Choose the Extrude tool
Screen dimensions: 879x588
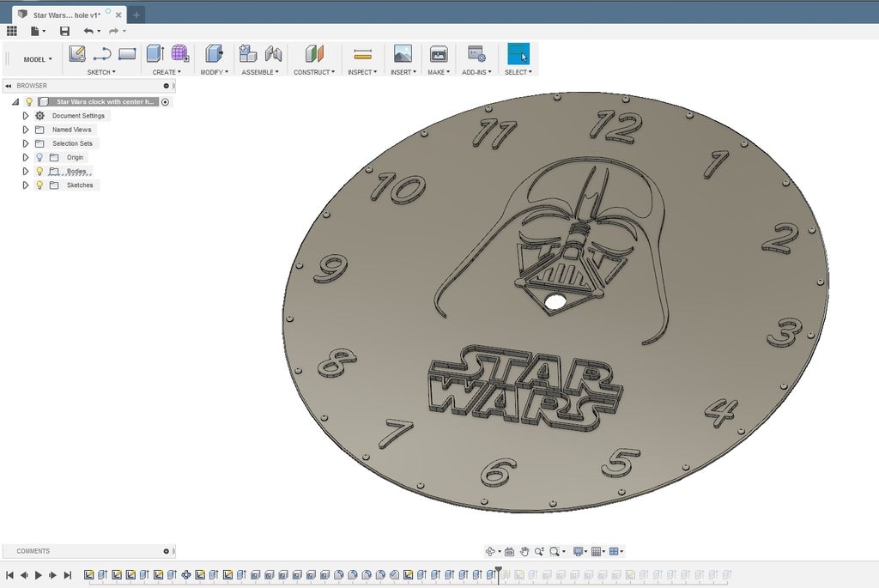(155, 54)
